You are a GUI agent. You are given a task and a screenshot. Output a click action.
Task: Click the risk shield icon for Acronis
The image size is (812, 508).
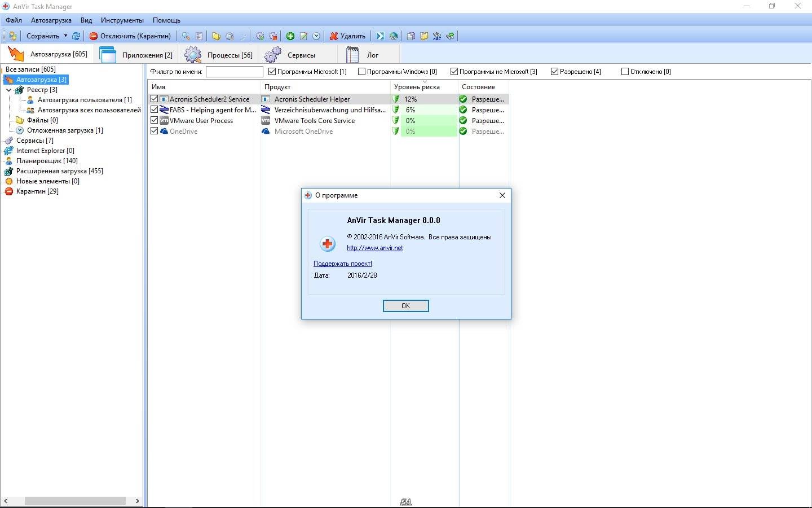[x=396, y=99]
